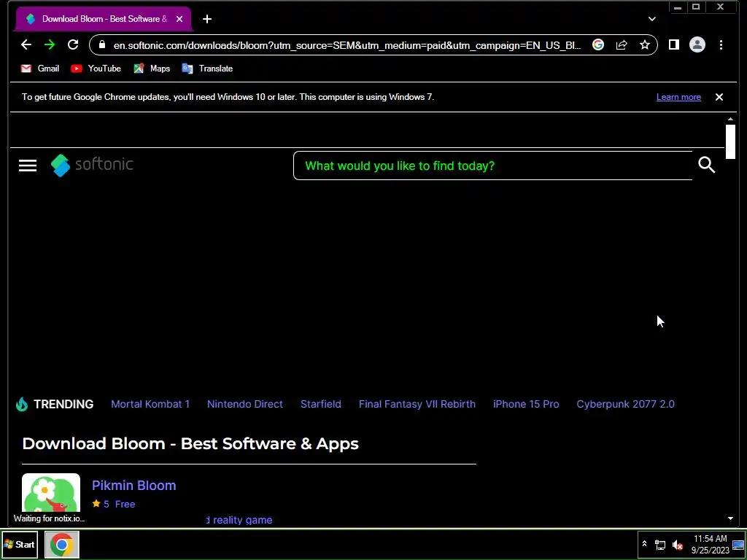747x560 pixels.
Task: Bookmark this tab with the star icon
Action: coord(645,44)
